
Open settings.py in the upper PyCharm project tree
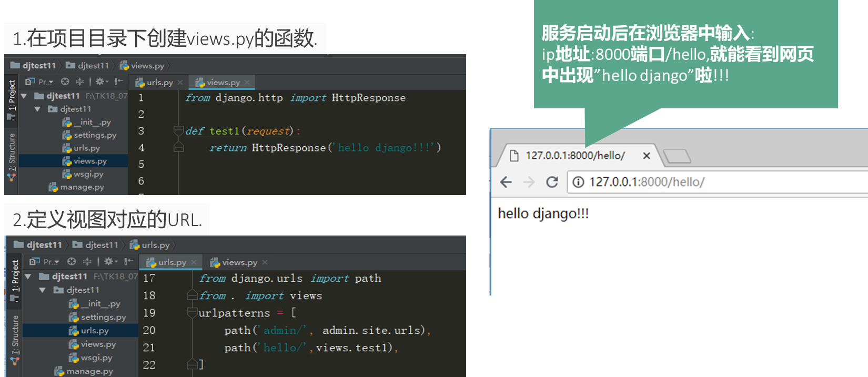coord(89,135)
